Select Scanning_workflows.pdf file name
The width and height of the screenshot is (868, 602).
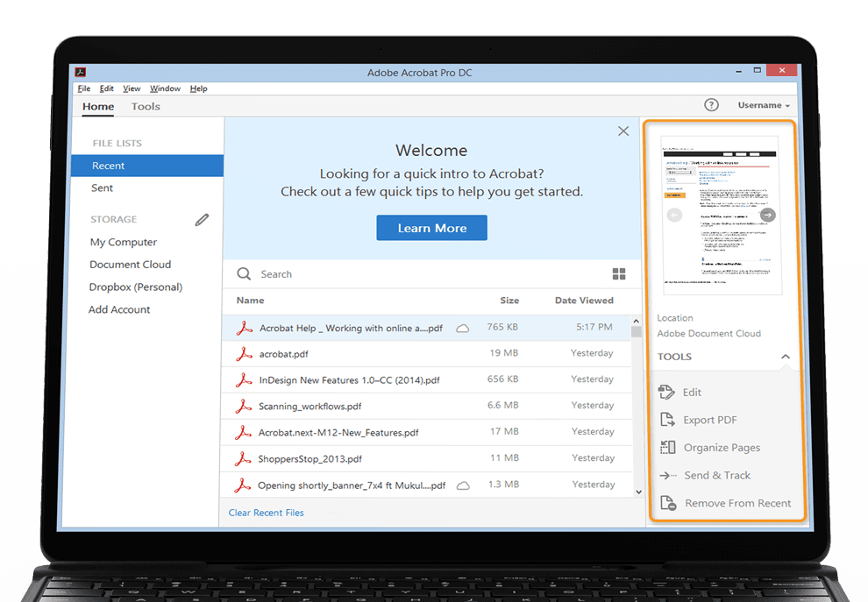[310, 407]
